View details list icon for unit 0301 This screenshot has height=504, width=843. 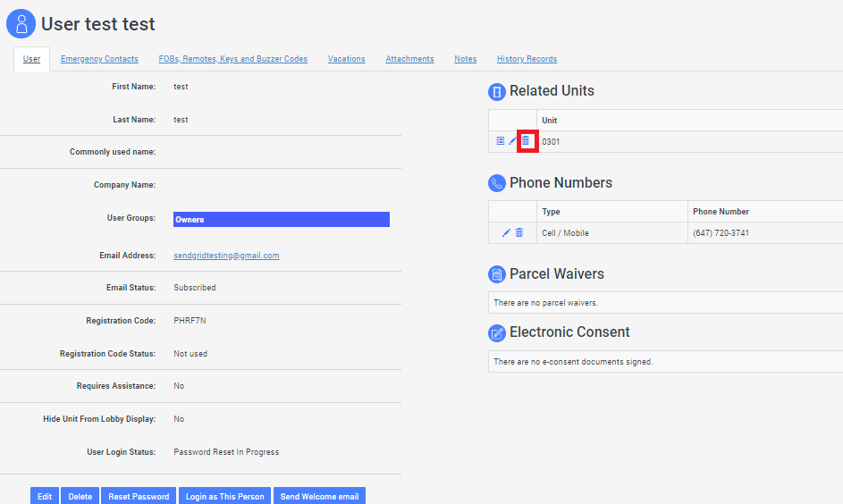tap(500, 141)
